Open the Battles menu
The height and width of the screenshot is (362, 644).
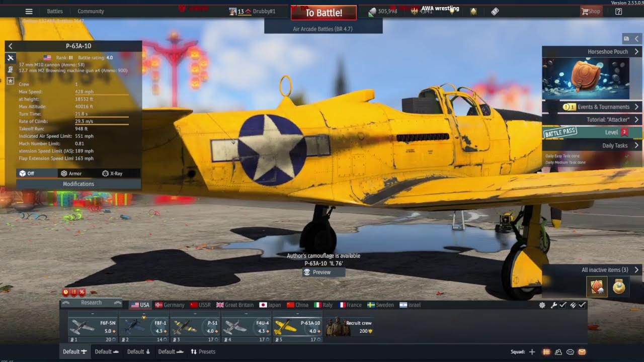tap(55, 11)
